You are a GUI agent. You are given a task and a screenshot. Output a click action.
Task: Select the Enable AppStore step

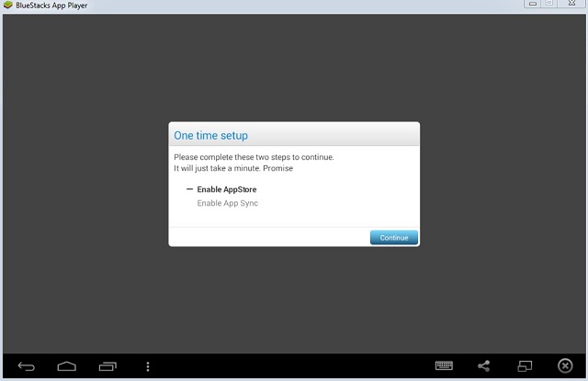point(227,189)
